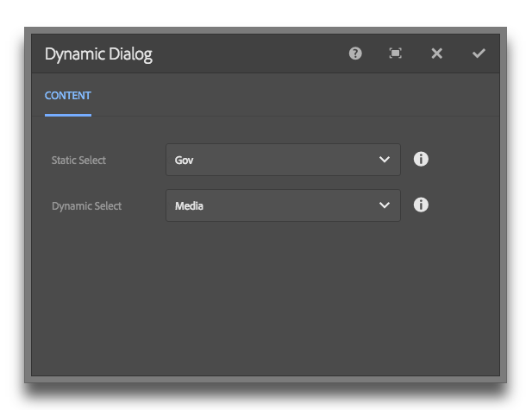Switch to the CONTENT tab
532x410 pixels.
pyautogui.click(x=68, y=96)
